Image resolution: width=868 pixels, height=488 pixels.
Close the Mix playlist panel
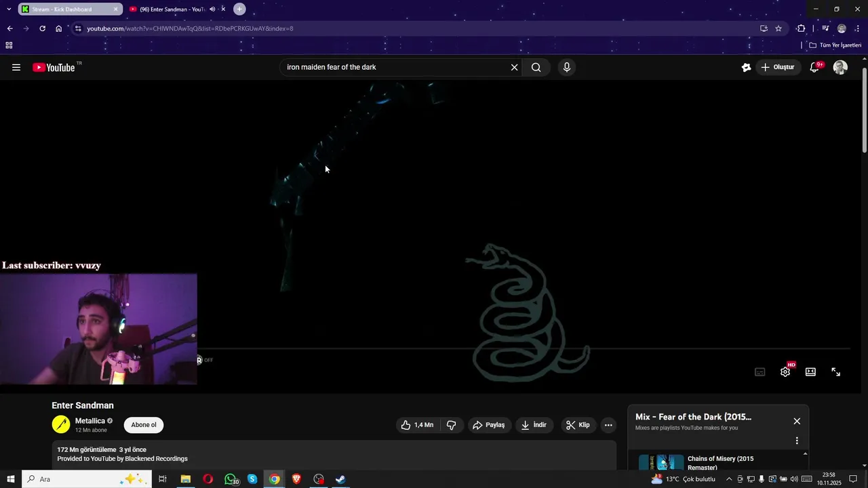coord(797,421)
